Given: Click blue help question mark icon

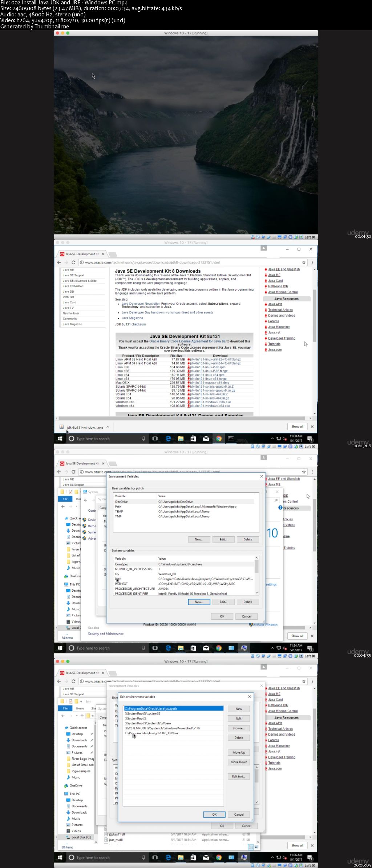Looking at the screenshot, I should pos(280,508).
